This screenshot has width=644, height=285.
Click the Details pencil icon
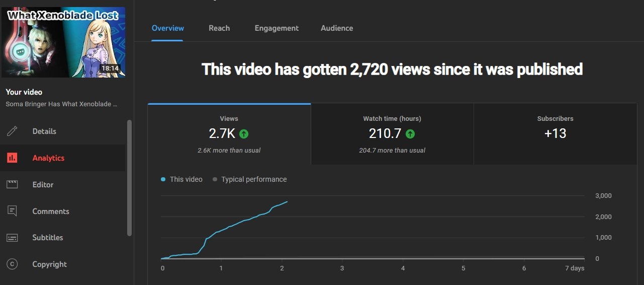12,131
